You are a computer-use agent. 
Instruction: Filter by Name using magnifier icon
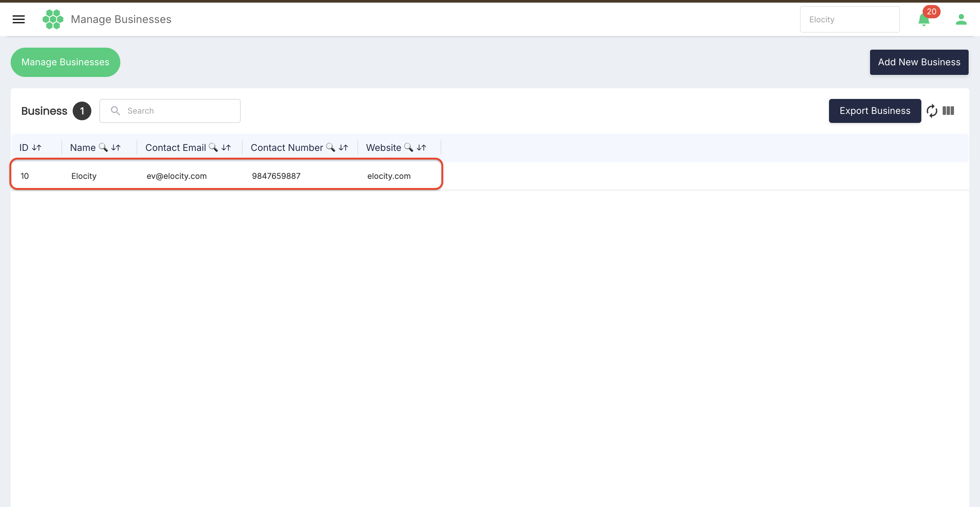tap(103, 147)
